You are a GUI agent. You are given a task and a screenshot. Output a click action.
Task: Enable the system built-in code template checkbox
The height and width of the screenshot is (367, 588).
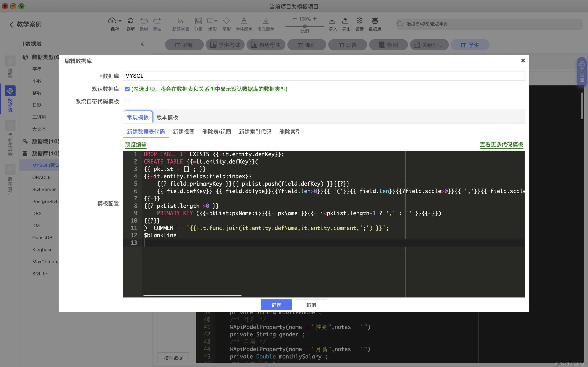coord(127,101)
